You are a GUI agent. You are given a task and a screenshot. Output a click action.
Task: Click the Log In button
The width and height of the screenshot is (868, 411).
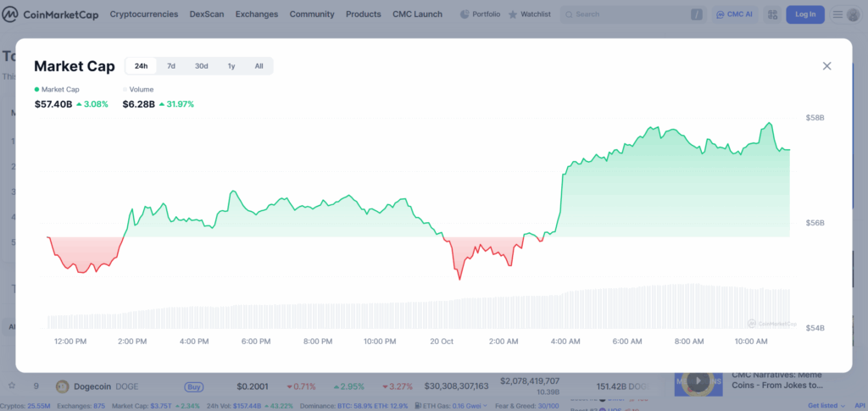click(x=805, y=14)
